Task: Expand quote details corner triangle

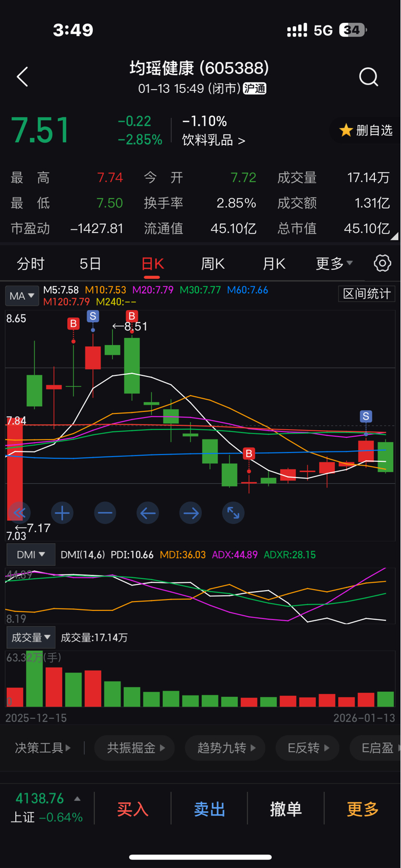Action: 395,236
